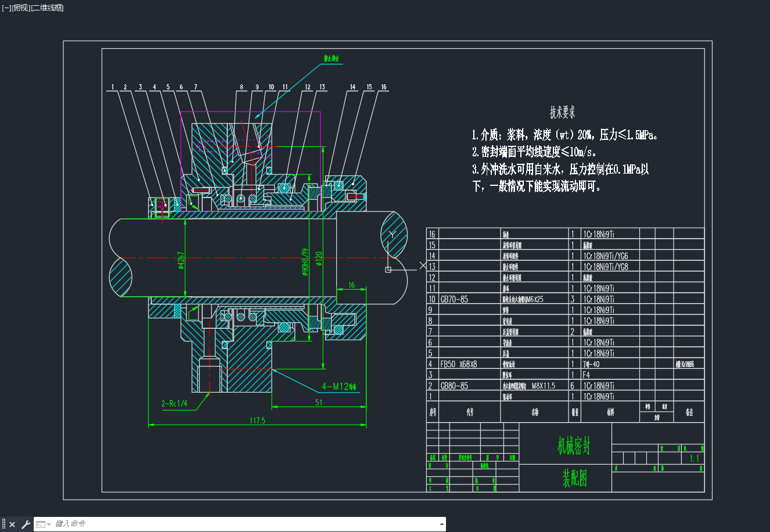This screenshot has width=770, height=532.
Task: Select the 1Cr18Ni9Ti/YG6 material cell
Action: [x=606, y=256]
